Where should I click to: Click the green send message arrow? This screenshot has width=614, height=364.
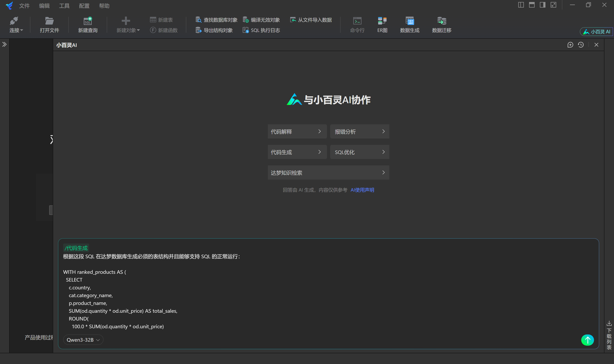(x=587, y=340)
